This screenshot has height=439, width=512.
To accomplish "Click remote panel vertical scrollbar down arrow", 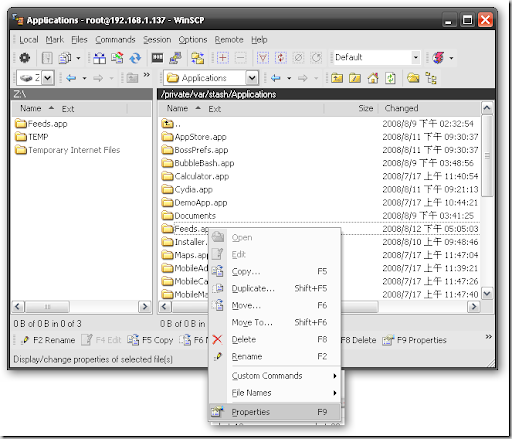I will (487, 294).
